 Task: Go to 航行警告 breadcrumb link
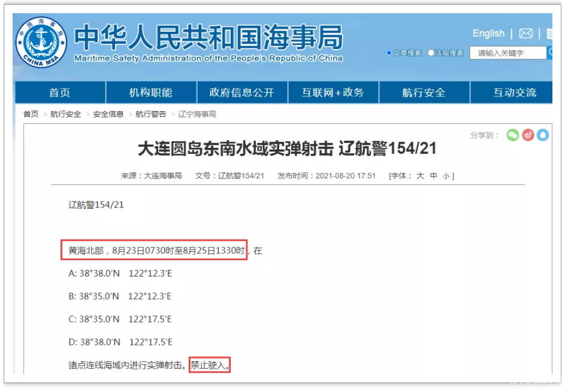pyautogui.click(x=150, y=114)
